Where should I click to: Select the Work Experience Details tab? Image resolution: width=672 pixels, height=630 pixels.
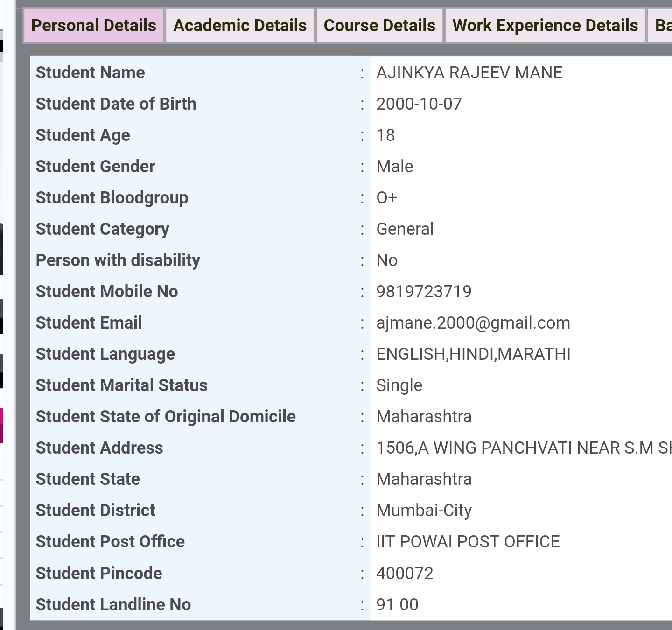(544, 26)
